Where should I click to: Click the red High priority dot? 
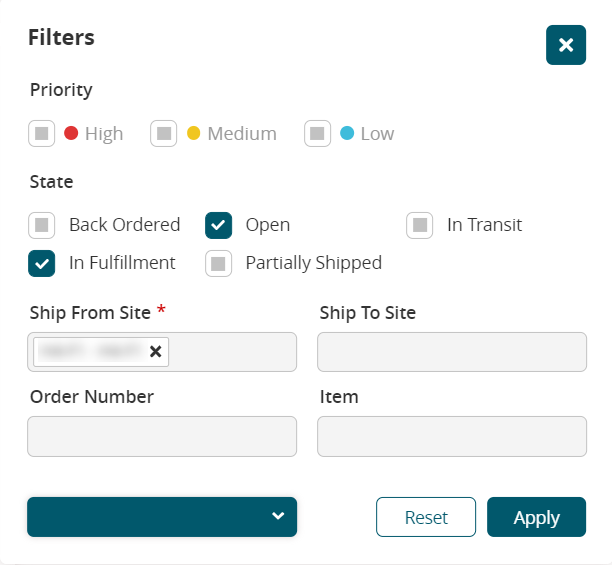coord(71,133)
